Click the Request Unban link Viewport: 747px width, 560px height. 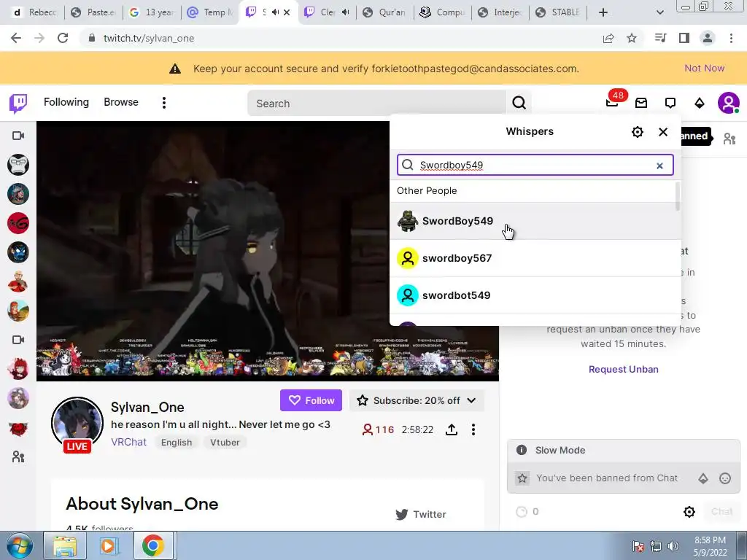point(624,369)
